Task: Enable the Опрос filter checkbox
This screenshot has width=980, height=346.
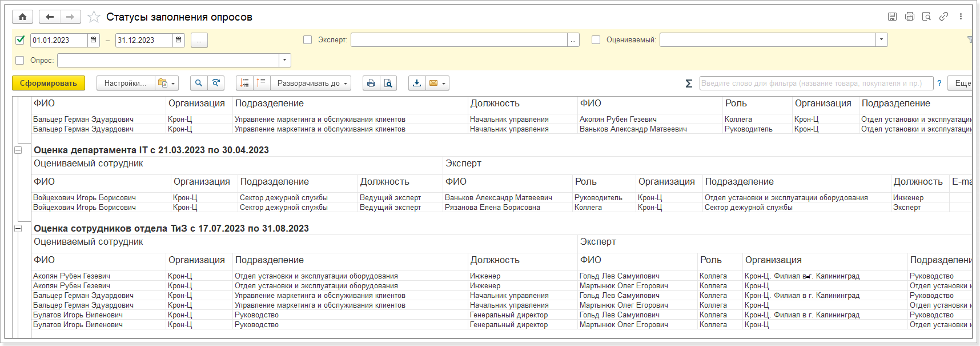Action: tap(20, 60)
